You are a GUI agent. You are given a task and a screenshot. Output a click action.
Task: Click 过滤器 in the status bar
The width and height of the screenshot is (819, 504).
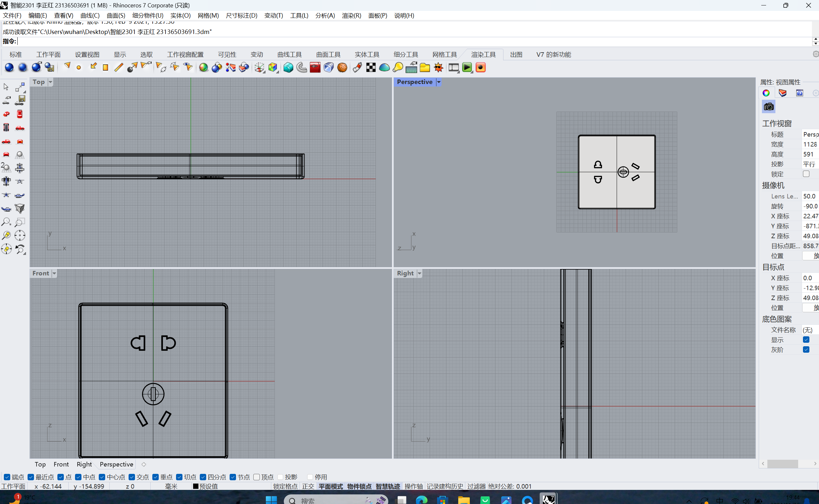coord(476,486)
